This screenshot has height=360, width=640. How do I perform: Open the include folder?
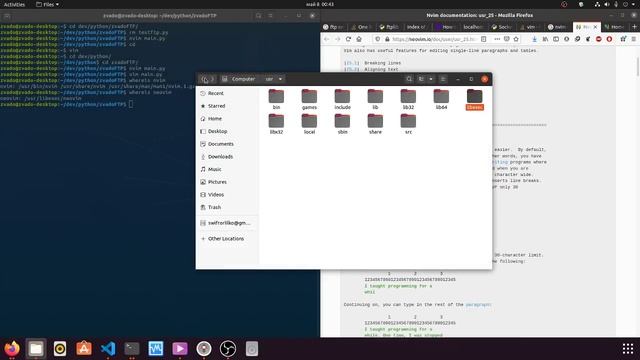pyautogui.click(x=342, y=99)
